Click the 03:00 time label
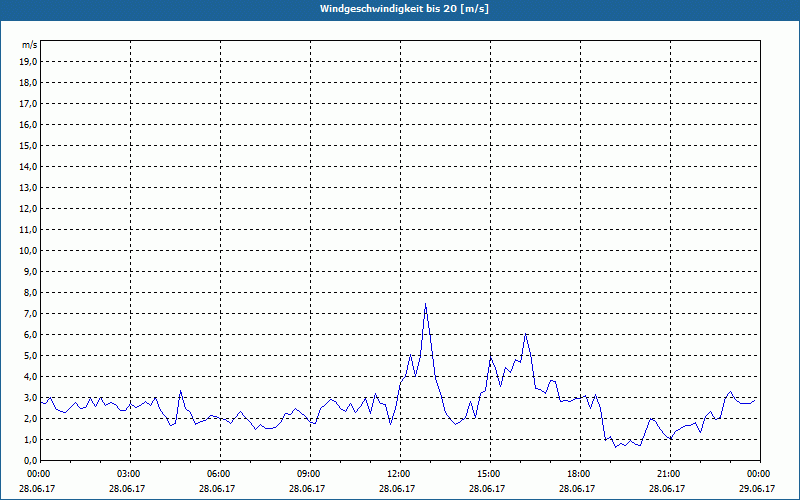 [130, 474]
